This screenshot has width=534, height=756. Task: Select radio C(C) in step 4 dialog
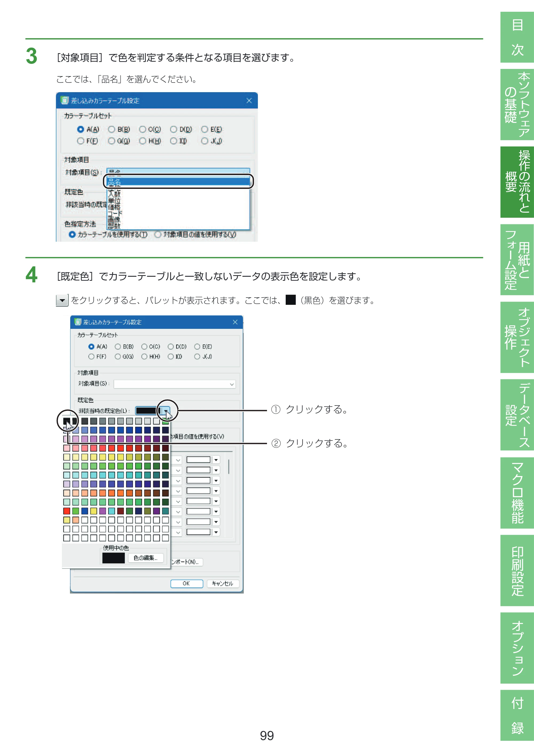click(x=144, y=347)
